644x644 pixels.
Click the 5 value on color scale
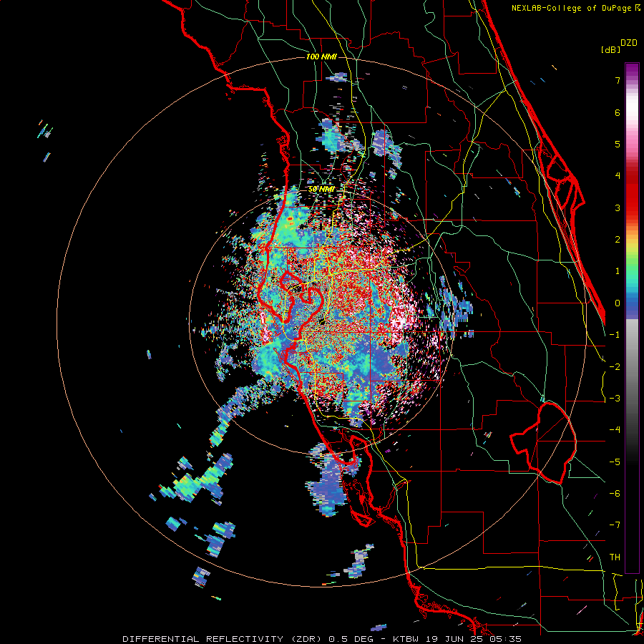618,144
